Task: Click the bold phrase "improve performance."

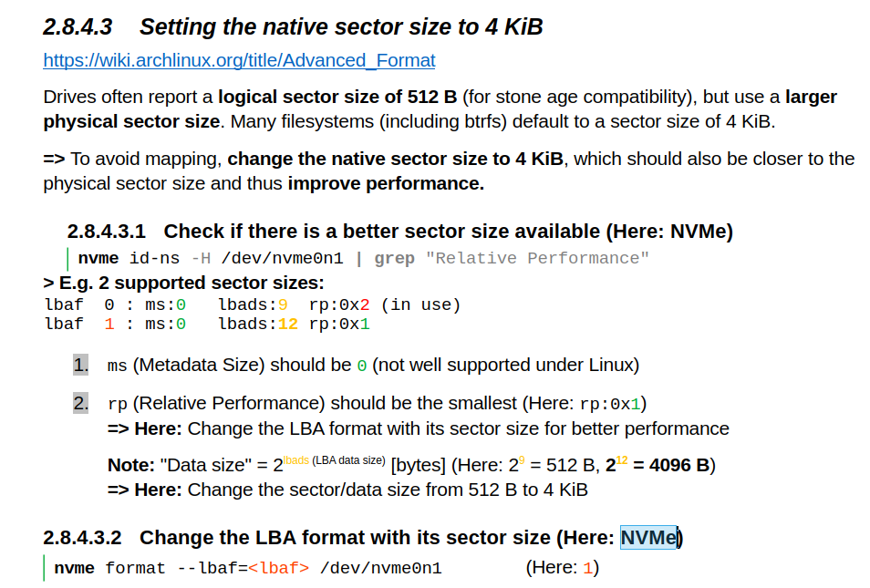Action: pos(386,183)
